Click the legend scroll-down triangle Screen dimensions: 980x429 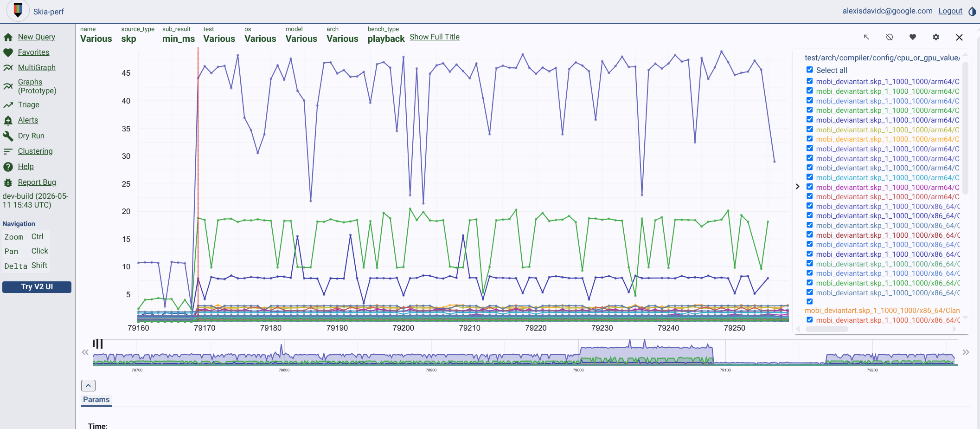click(x=966, y=318)
